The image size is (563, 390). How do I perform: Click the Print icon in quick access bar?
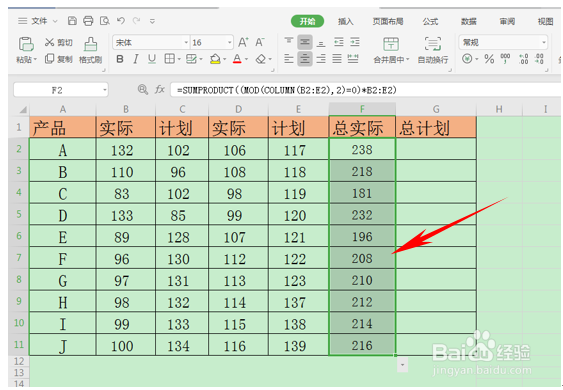[x=88, y=21]
